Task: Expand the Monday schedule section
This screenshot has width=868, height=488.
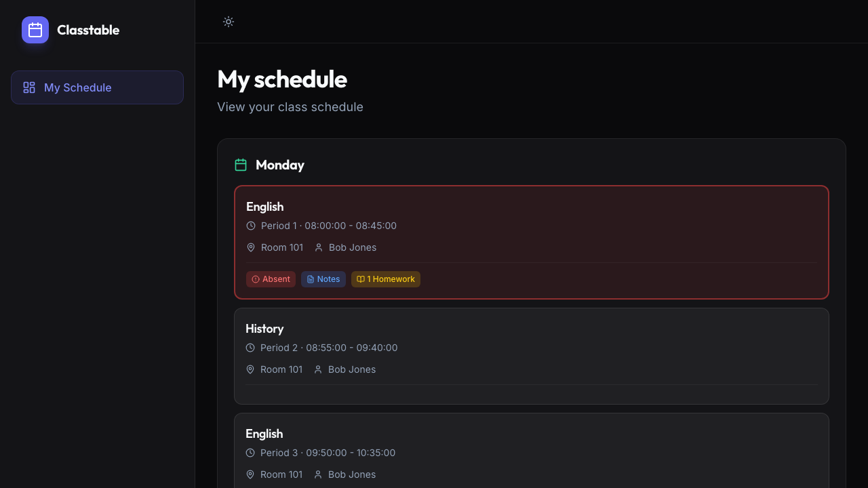Action: click(279, 165)
